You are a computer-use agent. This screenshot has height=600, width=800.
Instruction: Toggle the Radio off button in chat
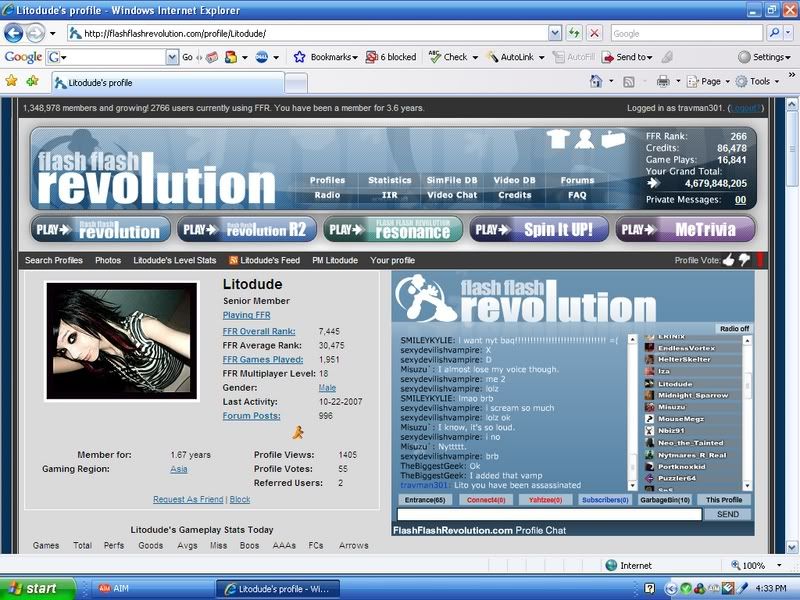[734, 328]
